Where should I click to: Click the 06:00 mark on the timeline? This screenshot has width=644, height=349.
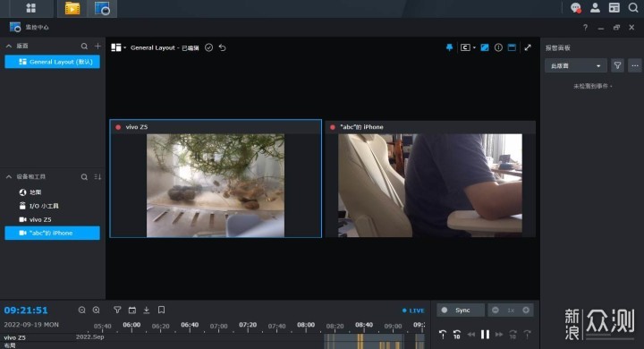click(x=131, y=325)
